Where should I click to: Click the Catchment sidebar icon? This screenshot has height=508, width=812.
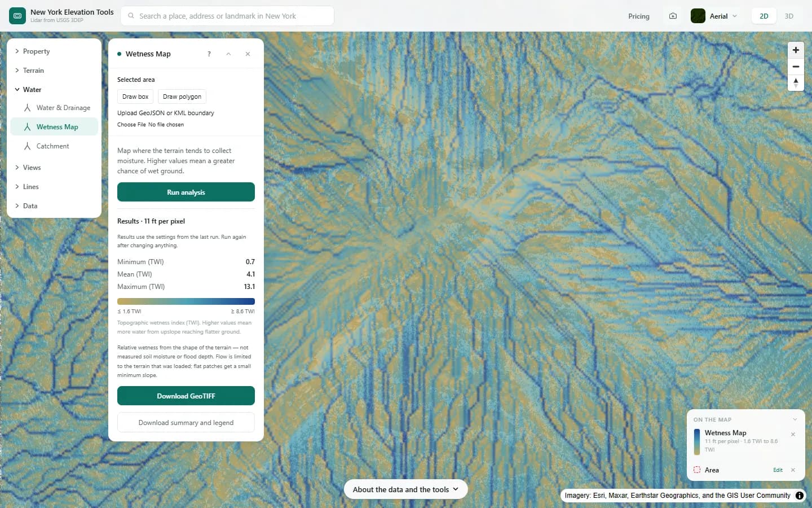click(27, 146)
